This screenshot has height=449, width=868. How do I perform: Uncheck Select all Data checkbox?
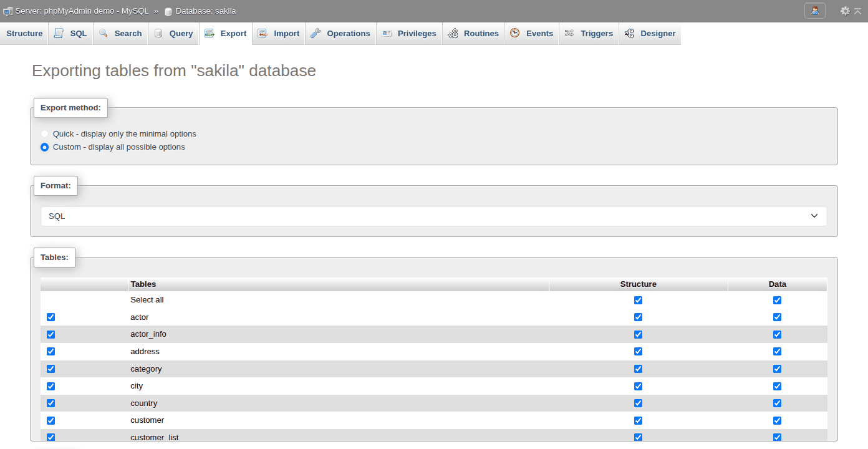click(x=777, y=300)
